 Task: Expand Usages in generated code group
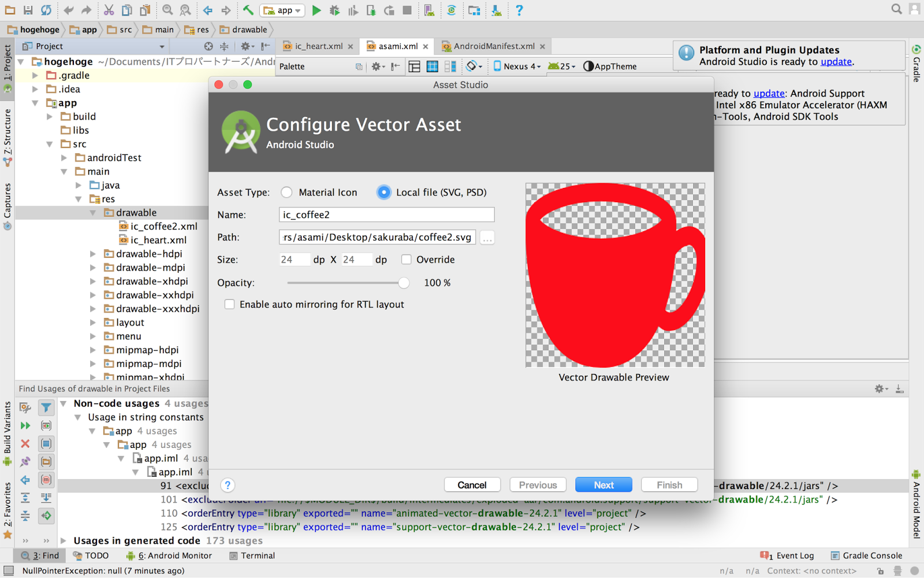point(64,541)
